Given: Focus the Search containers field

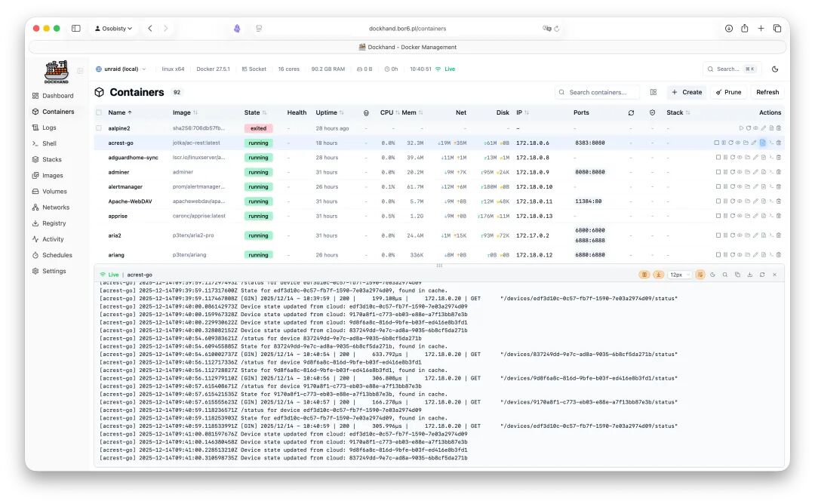Looking at the screenshot, I should pyautogui.click(x=597, y=92).
